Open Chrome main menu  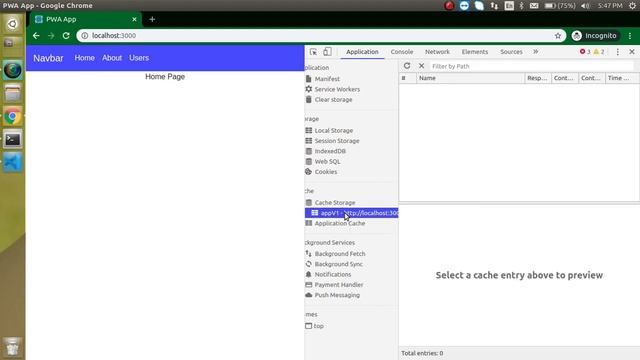(630, 36)
